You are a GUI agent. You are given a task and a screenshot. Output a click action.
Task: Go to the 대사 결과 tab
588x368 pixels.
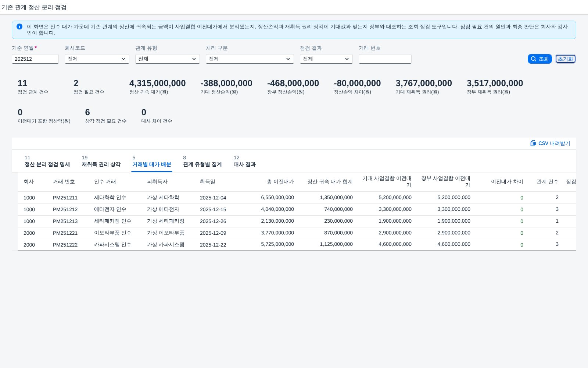245,161
